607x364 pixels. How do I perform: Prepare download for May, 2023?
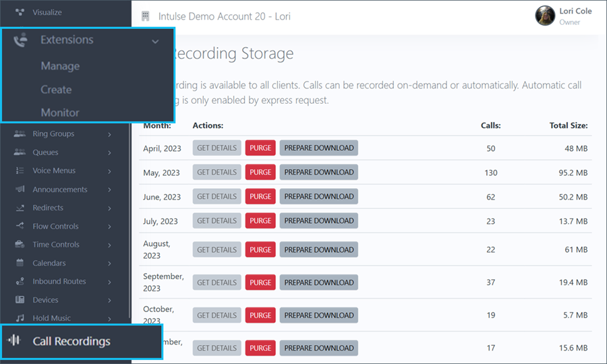click(x=318, y=173)
